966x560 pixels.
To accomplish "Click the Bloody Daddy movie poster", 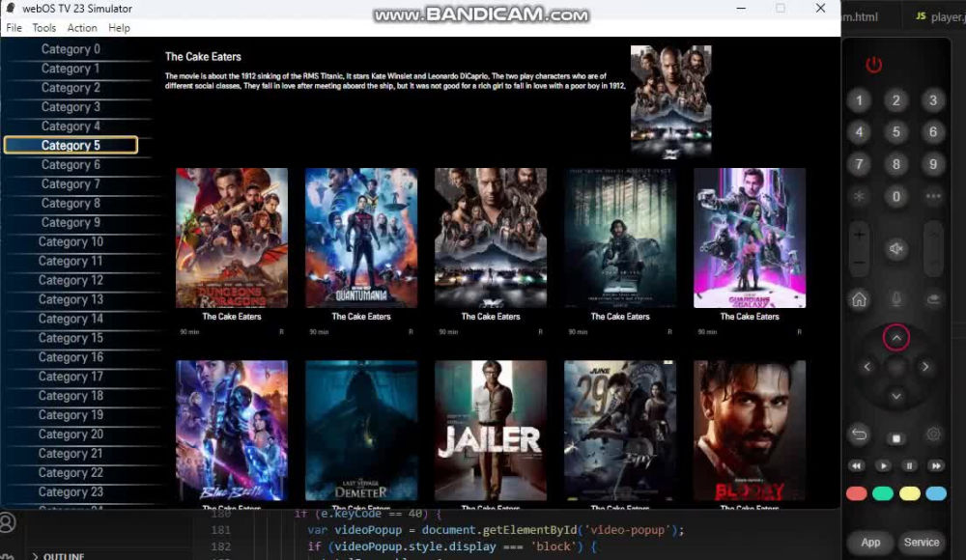I will point(750,431).
